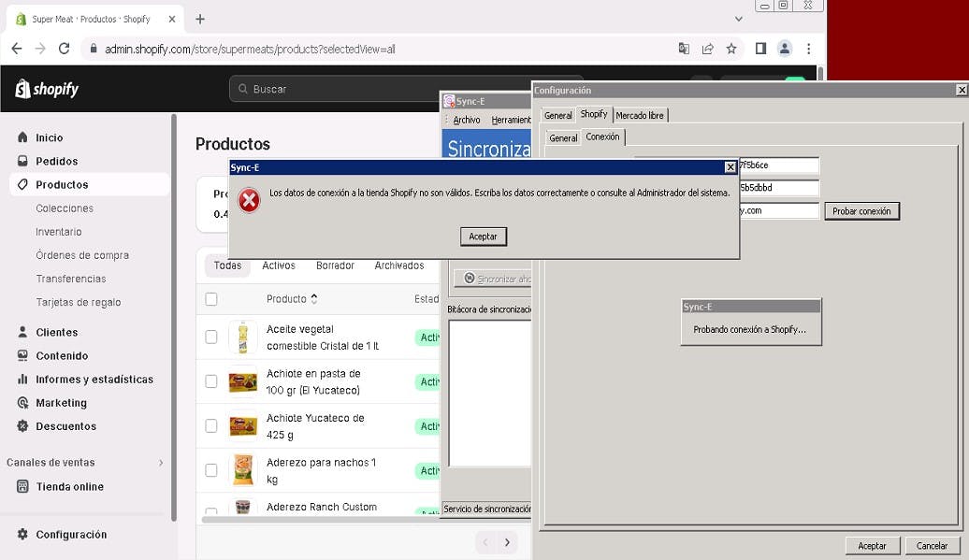This screenshot has width=969, height=560.
Task: Show Todas products filter tab
Action: [x=227, y=266]
